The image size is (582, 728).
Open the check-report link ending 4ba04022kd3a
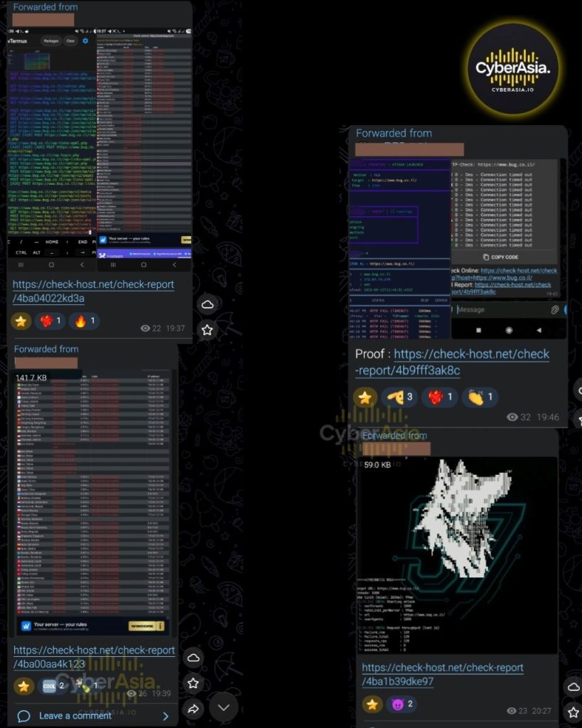click(93, 291)
